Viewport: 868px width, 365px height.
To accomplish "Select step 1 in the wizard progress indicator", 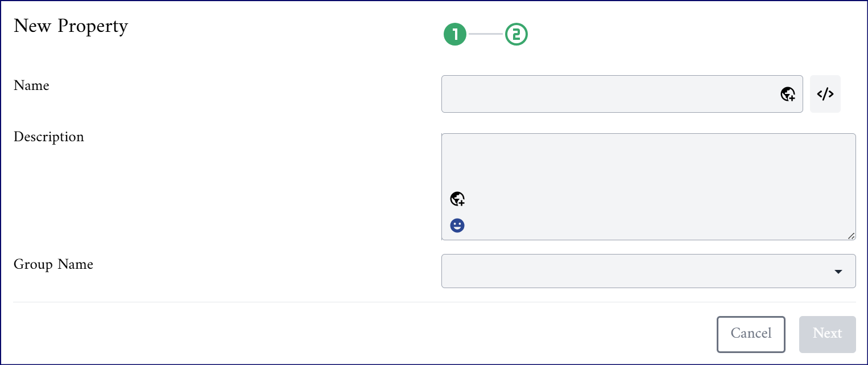I will pyautogui.click(x=455, y=35).
